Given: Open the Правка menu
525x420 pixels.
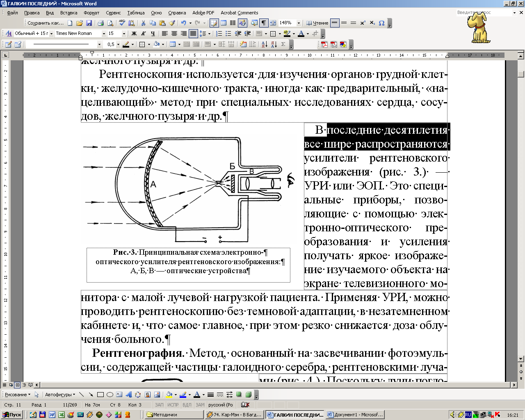Looking at the screenshot, I should click(32, 13).
